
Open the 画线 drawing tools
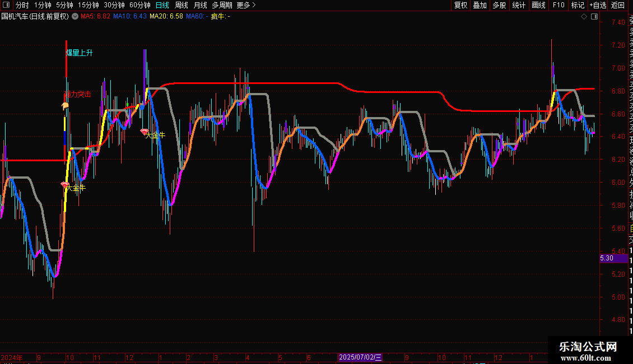(538, 5)
